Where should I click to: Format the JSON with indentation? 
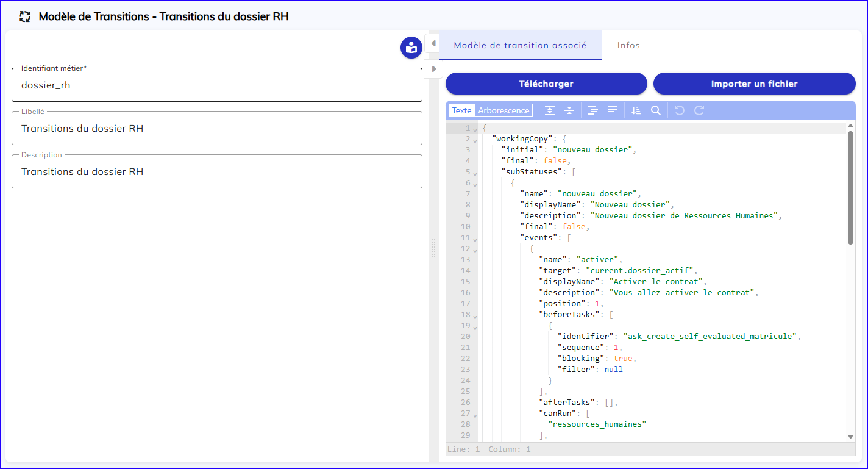pyautogui.click(x=592, y=110)
